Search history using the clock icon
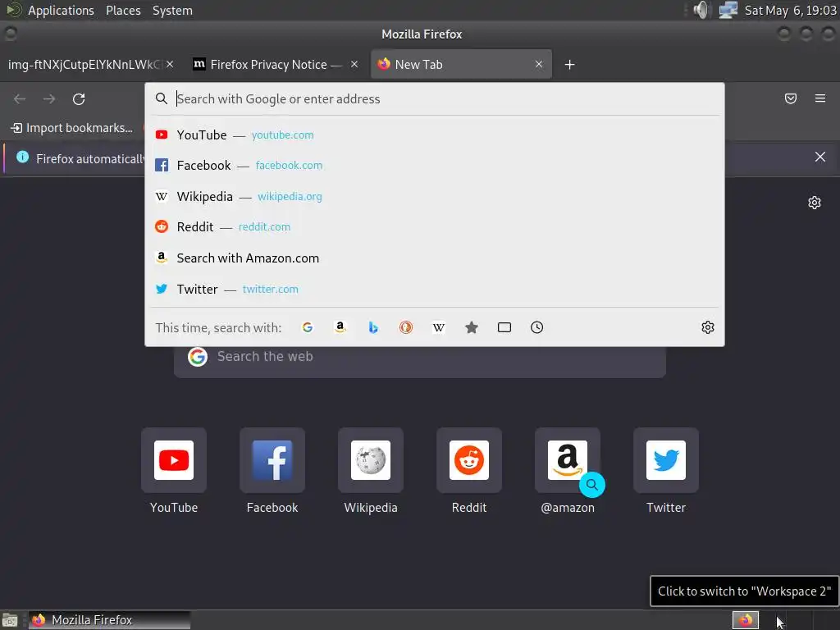 536,327
